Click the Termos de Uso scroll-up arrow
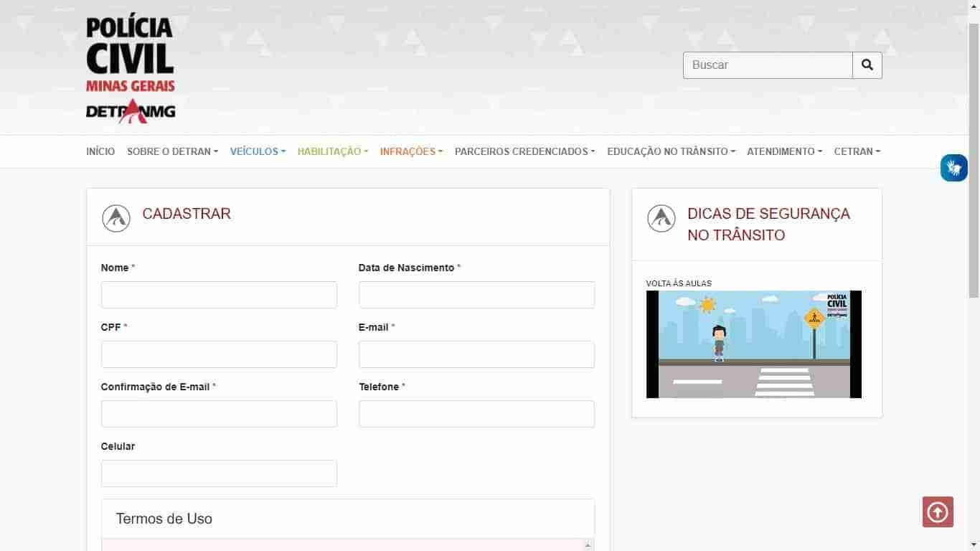Screen dimensions: 980x551 (x=588, y=545)
